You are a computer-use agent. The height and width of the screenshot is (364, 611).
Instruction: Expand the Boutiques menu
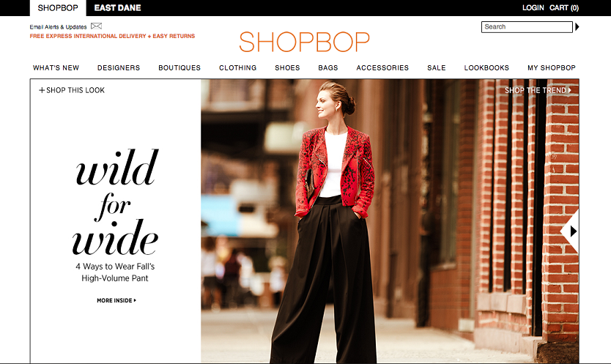point(179,68)
